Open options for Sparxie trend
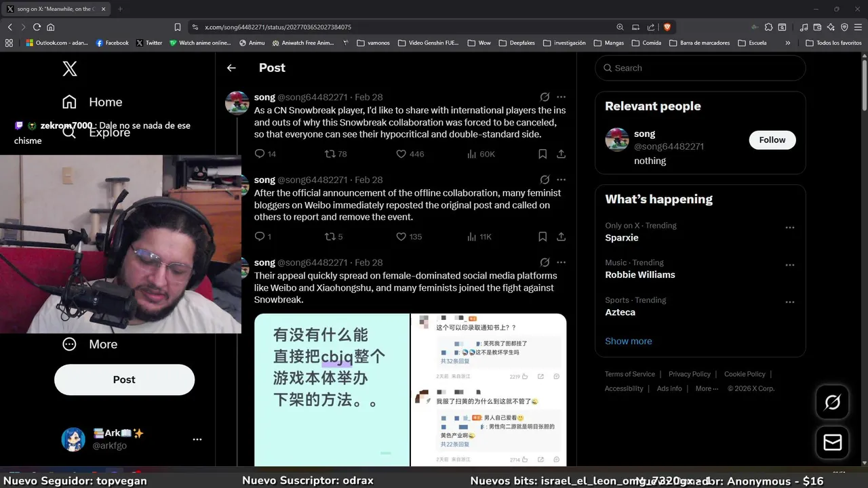The image size is (868, 488). coord(789,228)
